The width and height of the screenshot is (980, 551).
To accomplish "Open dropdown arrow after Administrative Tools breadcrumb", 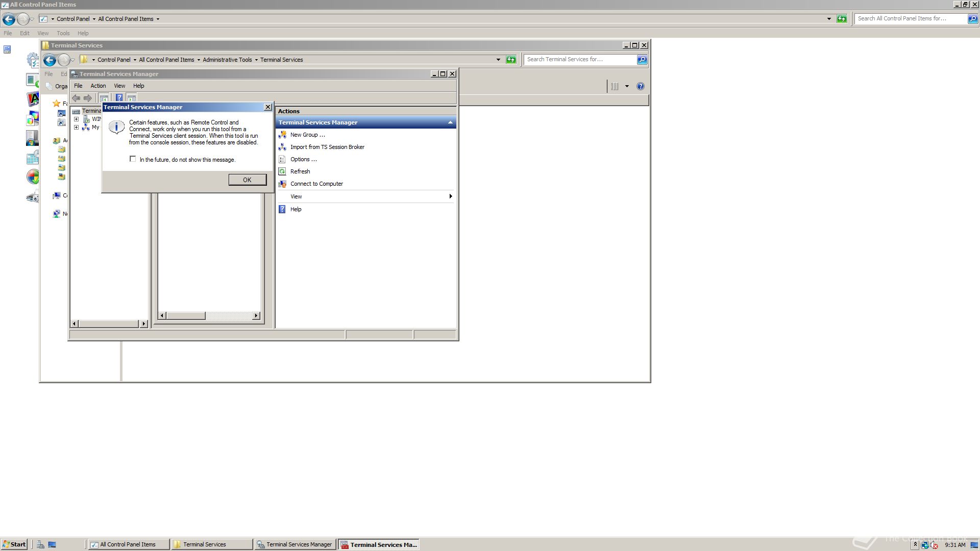I will [x=256, y=60].
